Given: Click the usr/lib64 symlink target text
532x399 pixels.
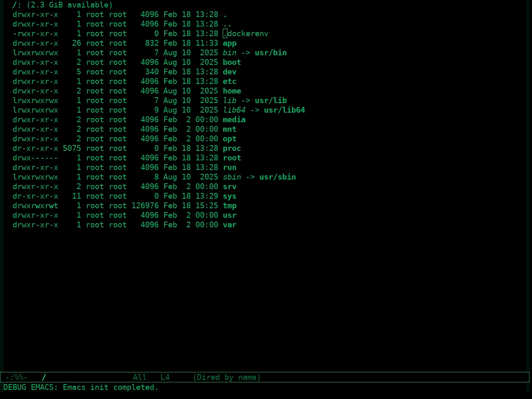Looking at the screenshot, I should (284, 110).
